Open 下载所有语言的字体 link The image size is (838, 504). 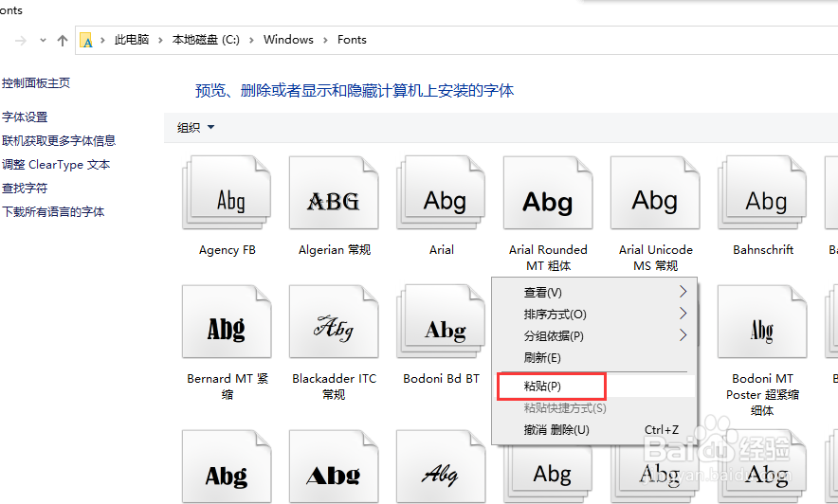pyautogui.click(x=53, y=211)
